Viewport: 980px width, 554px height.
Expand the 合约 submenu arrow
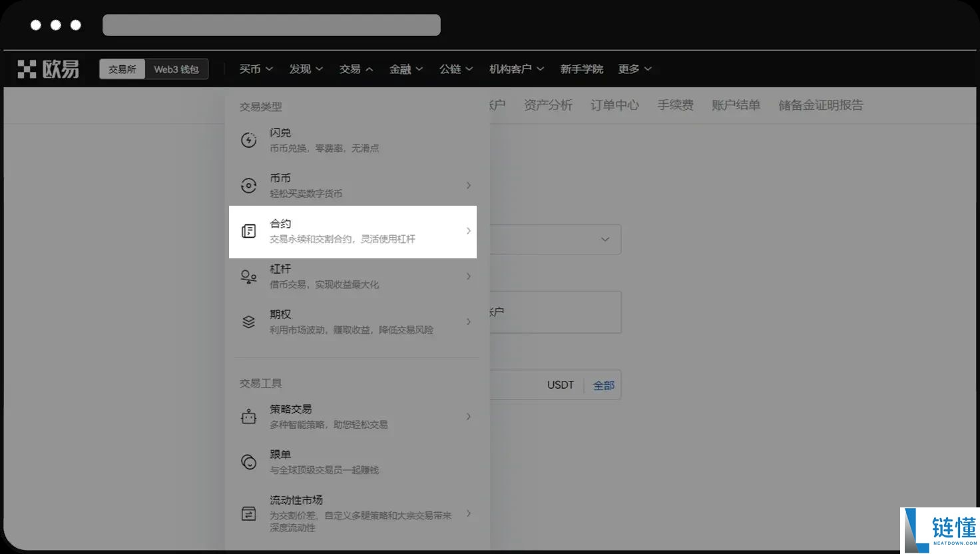(x=469, y=231)
